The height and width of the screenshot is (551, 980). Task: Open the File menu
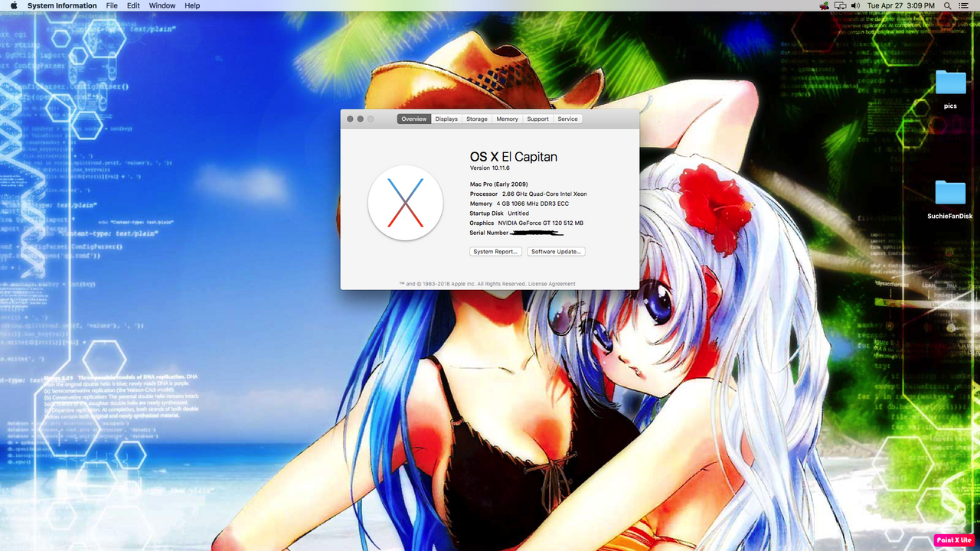pos(112,5)
